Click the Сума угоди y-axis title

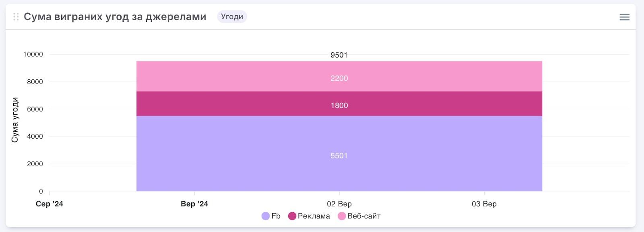point(15,120)
